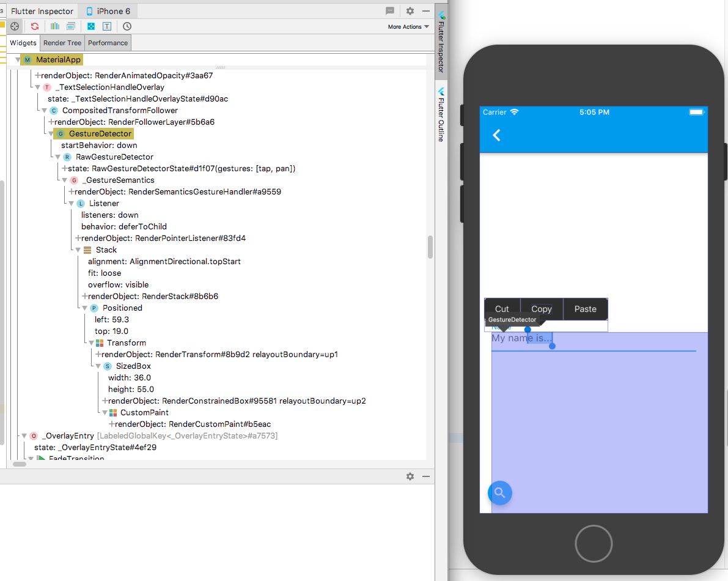
Task: Expand the FadeTransition node
Action: click(x=30, y=457)
